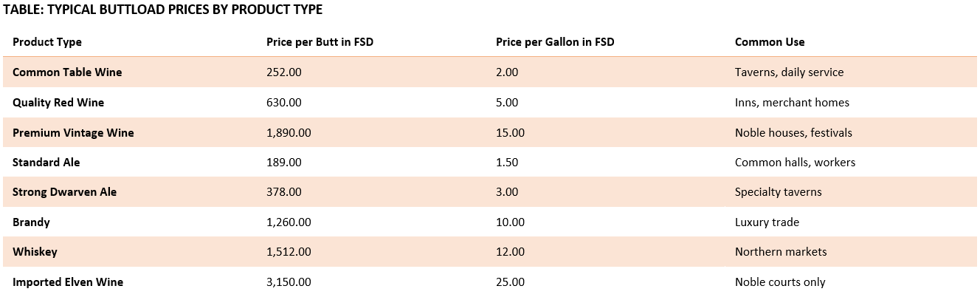The height and width of the screenshot is (300, 980).
Task: Click the 'Common Use' column header
Action: (x=770, y=42)
